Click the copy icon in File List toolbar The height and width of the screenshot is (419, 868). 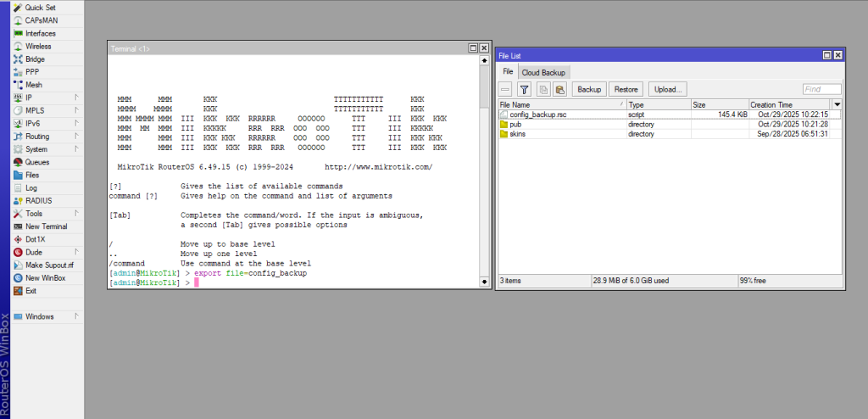(x=543, y=89)
